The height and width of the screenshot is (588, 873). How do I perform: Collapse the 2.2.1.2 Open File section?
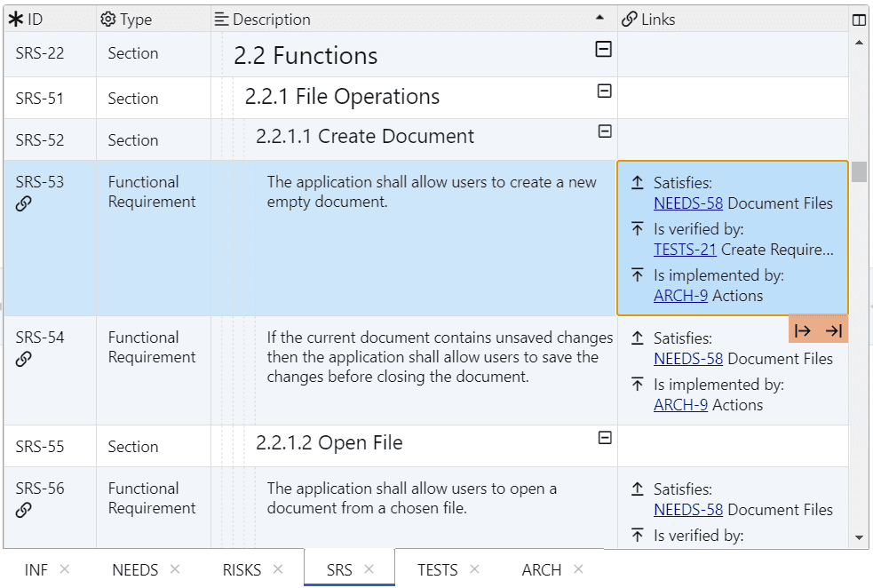605,438
